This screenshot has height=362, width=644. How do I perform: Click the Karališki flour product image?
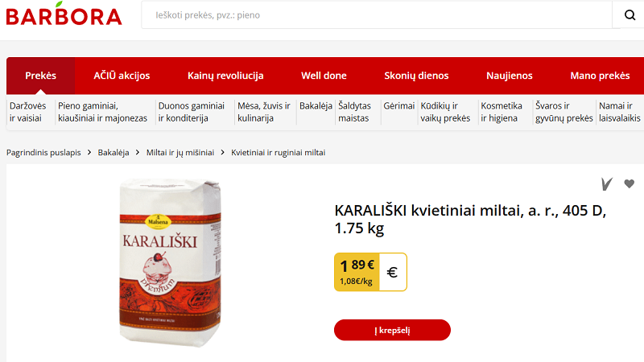click(170, 263)
